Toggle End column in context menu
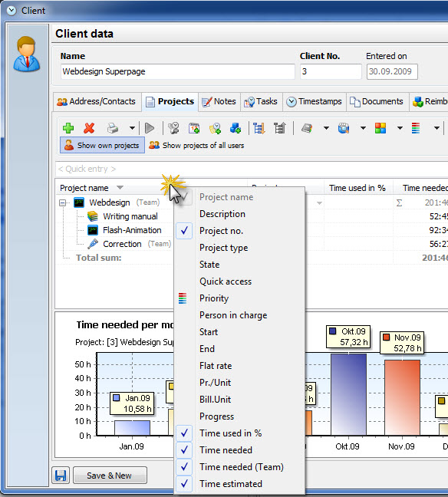This screenshot has height=497, width=448. pyautogui.click(x=240, y=349)
